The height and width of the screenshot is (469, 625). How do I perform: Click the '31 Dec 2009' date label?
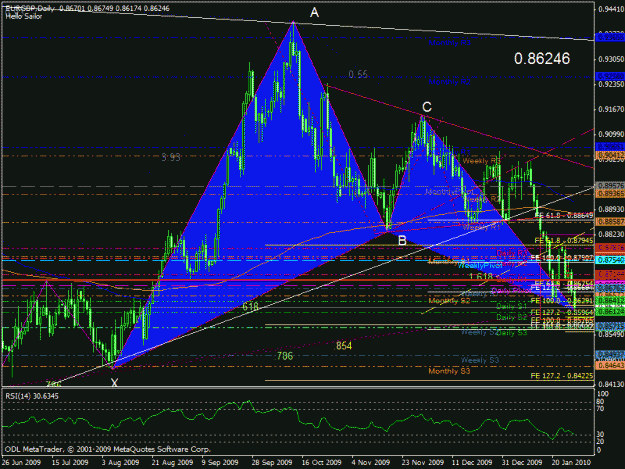click(522, 462)
